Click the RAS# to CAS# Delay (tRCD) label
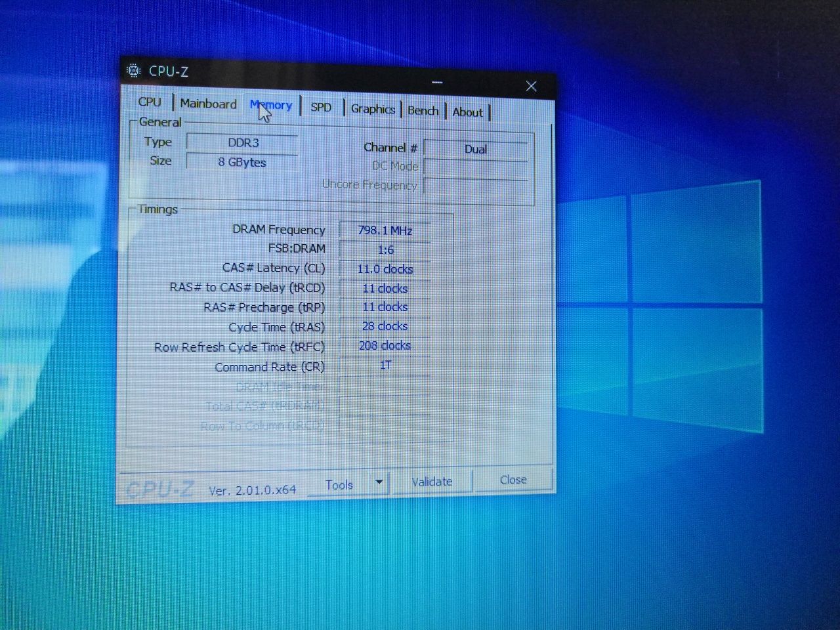 click(247, 287)
